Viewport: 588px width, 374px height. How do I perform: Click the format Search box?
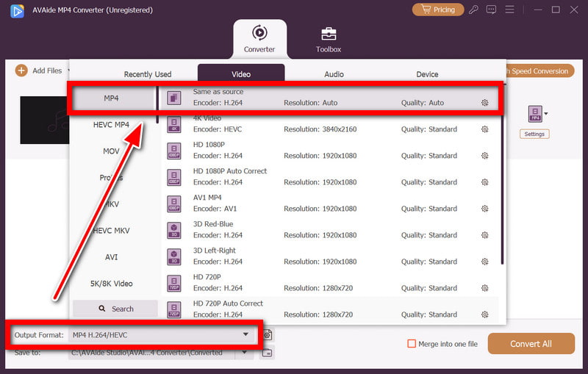pos(115,309)
